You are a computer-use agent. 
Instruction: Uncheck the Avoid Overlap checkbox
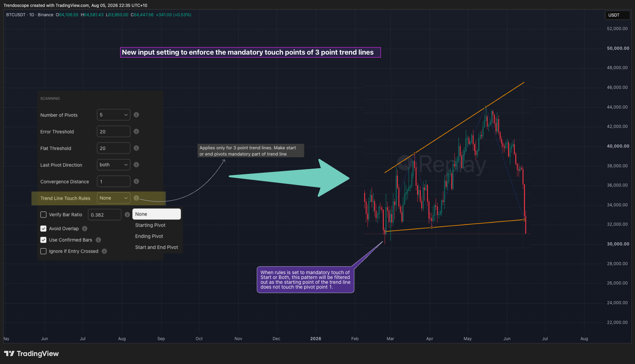tap(43, 228)
